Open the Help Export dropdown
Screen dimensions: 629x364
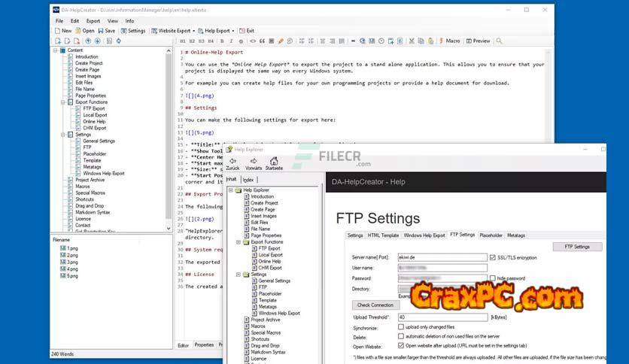[217, 31]
